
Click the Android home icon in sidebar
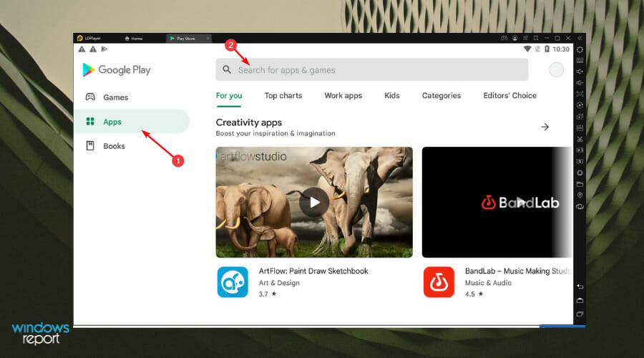[x=580, y=301]
